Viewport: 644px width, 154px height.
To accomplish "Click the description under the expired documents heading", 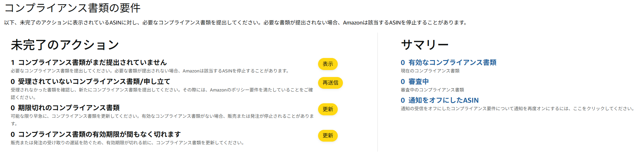I will pyautogui.click(x=162, y=116).
